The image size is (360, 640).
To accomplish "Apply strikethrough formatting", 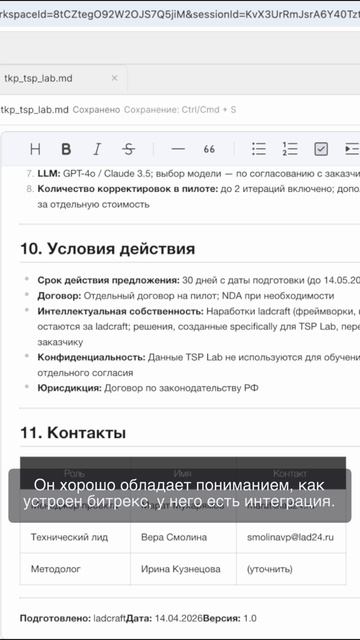I will pyautogui.click(x=129, y=149).
